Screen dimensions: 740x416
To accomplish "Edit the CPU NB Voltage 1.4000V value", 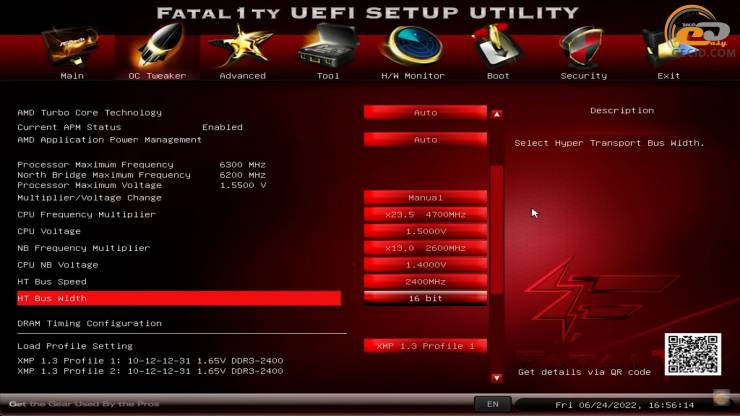I will pos(425,265).
